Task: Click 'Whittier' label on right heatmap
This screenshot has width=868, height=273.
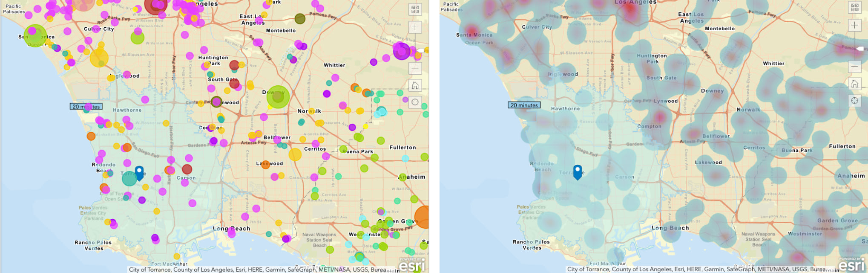Action: [773, 64]
